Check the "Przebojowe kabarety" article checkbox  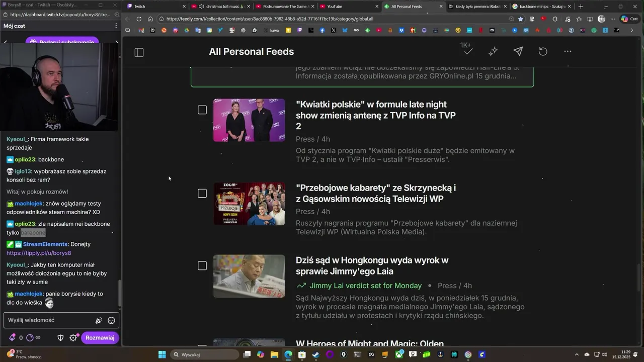coord(202,193)
